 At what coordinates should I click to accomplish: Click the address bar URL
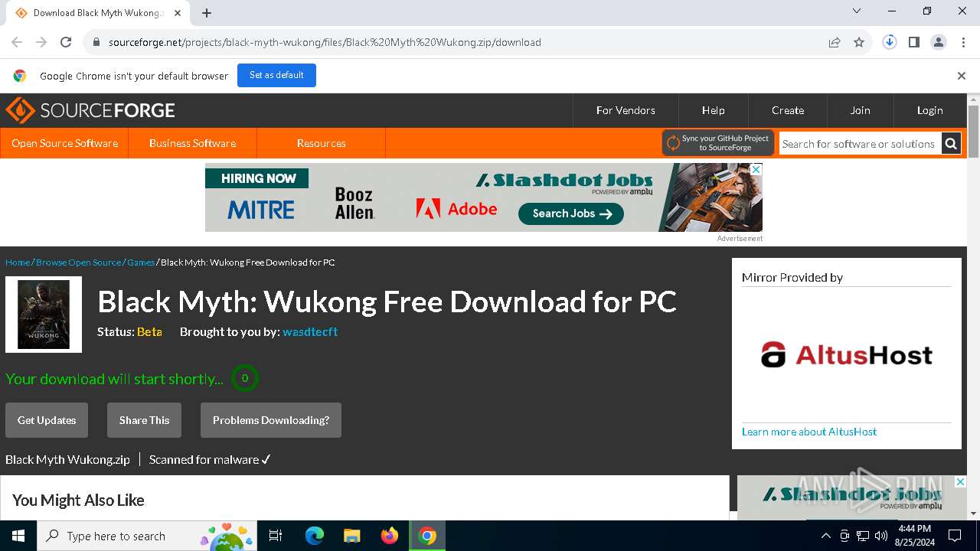click(325, 42)
